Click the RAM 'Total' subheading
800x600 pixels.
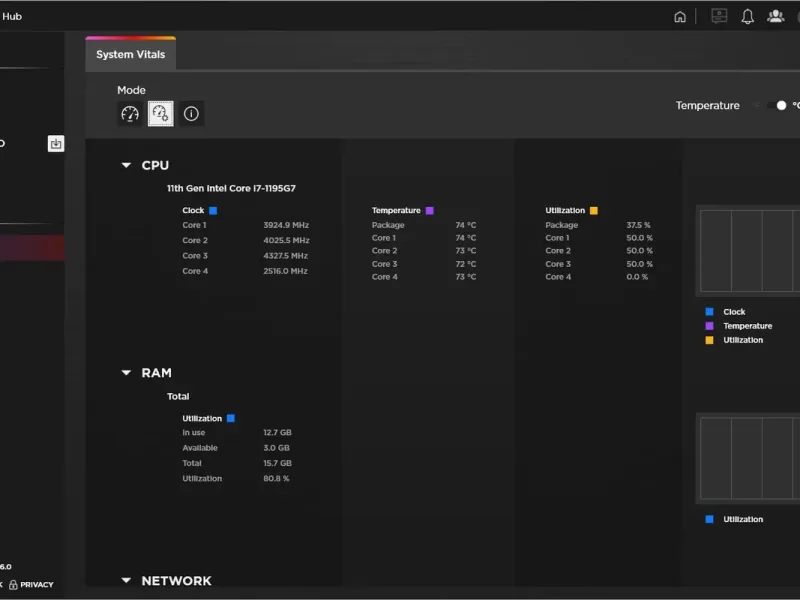point(178,396)
